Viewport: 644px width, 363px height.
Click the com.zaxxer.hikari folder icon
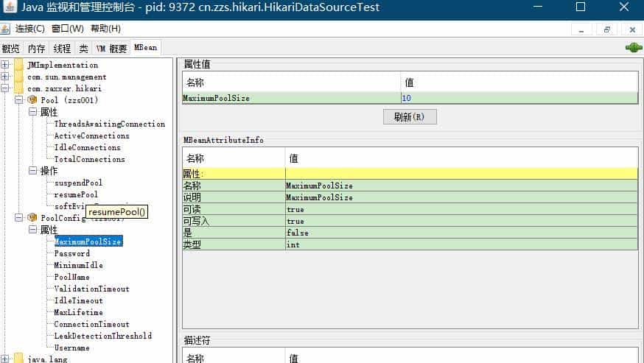click(19, 88)
